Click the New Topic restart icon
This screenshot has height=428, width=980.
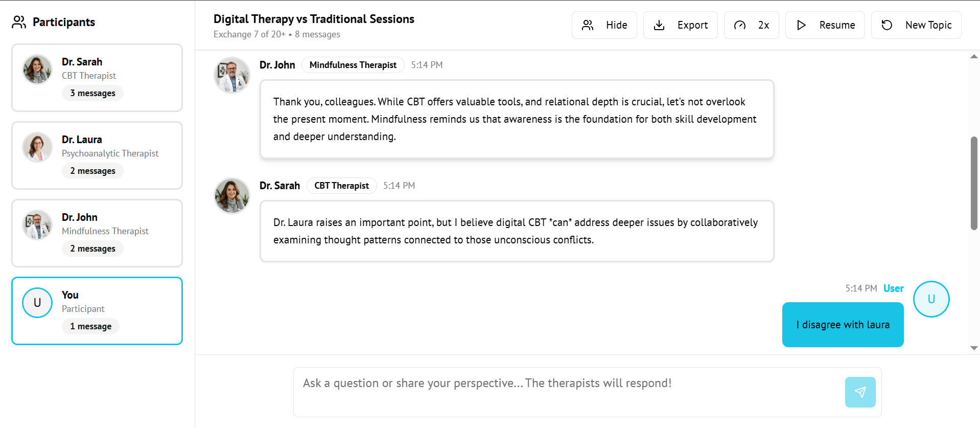[x=887, y=25]
